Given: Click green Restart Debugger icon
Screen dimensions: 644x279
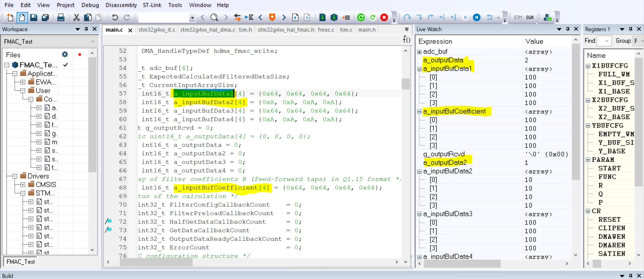Looking at the screenshot, I should click(361, 17).
